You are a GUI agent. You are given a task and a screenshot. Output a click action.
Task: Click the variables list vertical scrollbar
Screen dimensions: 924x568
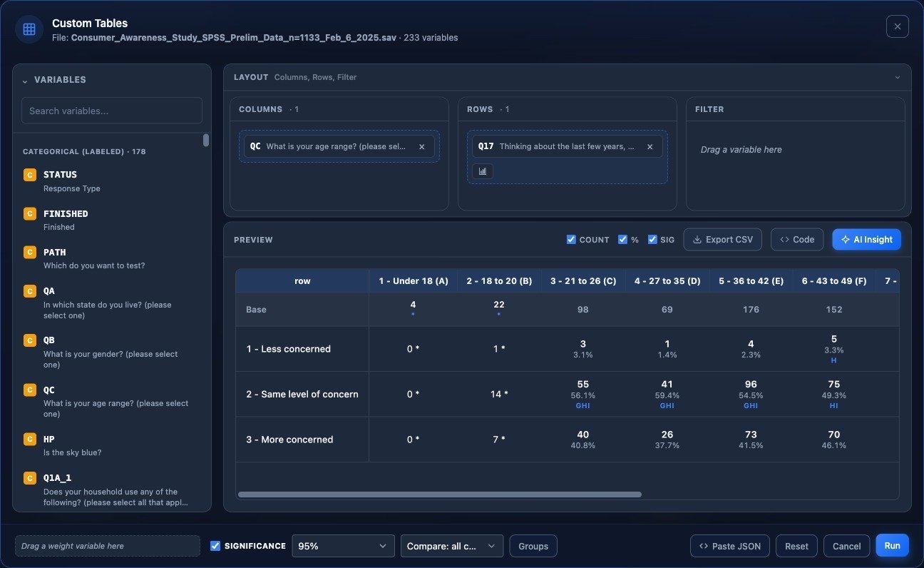coord(206,140)
